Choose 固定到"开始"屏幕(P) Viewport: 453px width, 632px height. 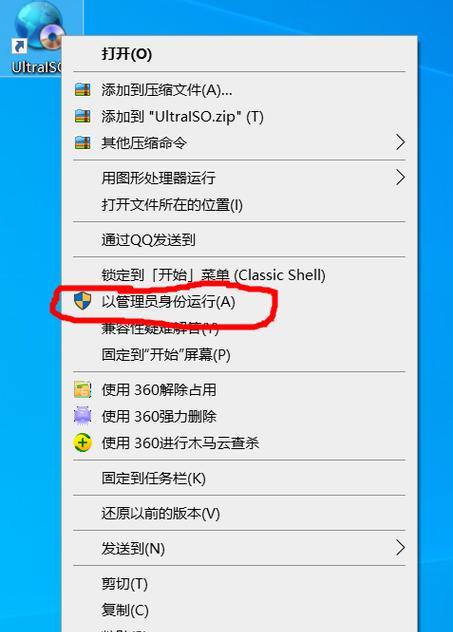(239, 355)
